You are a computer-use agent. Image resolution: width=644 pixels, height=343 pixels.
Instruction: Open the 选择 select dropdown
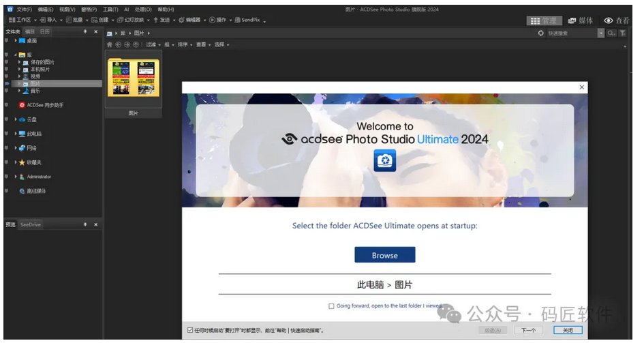coord(221,44)
